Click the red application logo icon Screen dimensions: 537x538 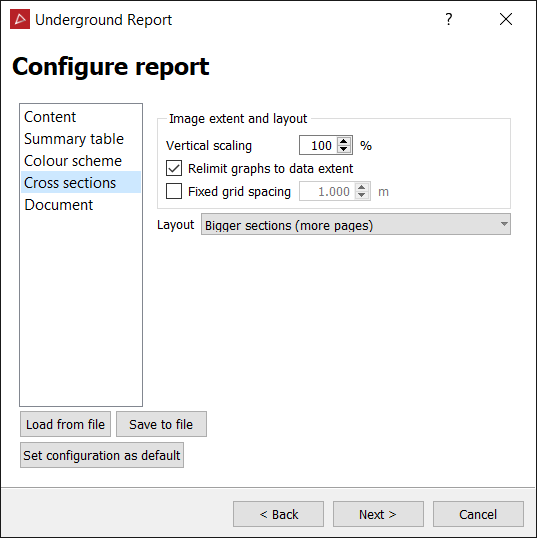[x=20, y=19]
